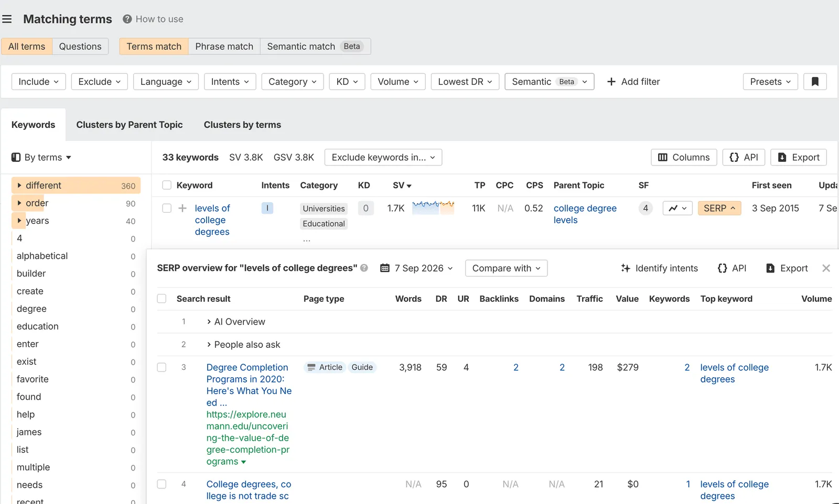The image size is (839, 504).
Task: Check the College degrees result row four
Action: coord(162,485)
